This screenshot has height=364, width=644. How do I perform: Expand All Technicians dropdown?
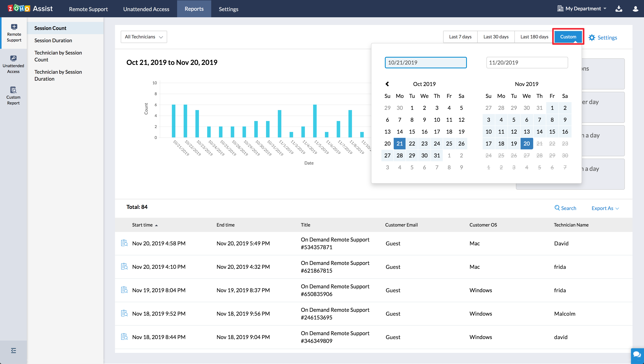click(144, 37)
